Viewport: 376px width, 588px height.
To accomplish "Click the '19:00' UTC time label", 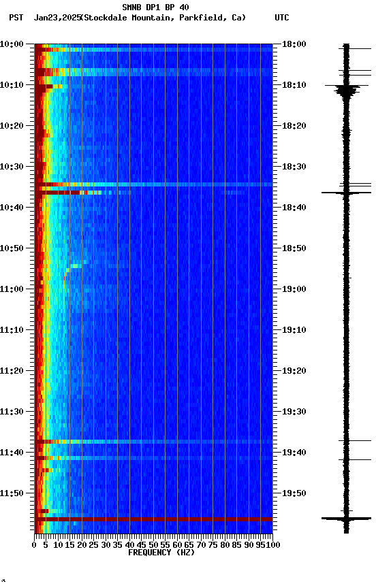I will 294,289.
